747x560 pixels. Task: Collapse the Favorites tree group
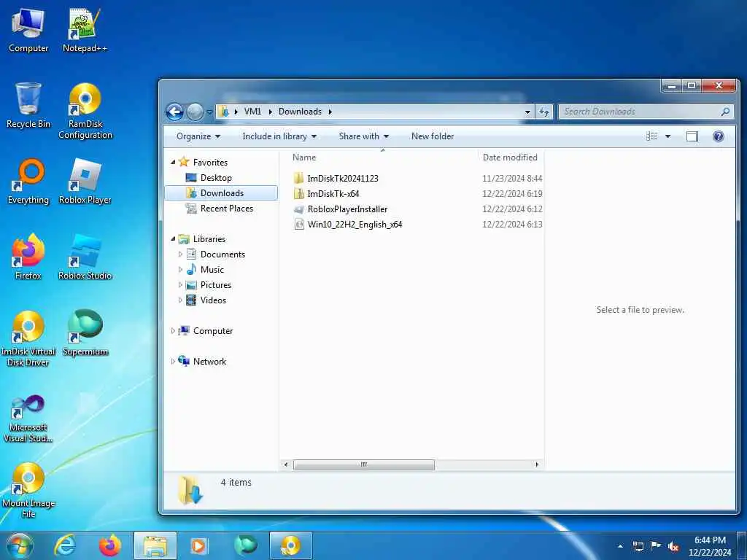coord(173,163)
